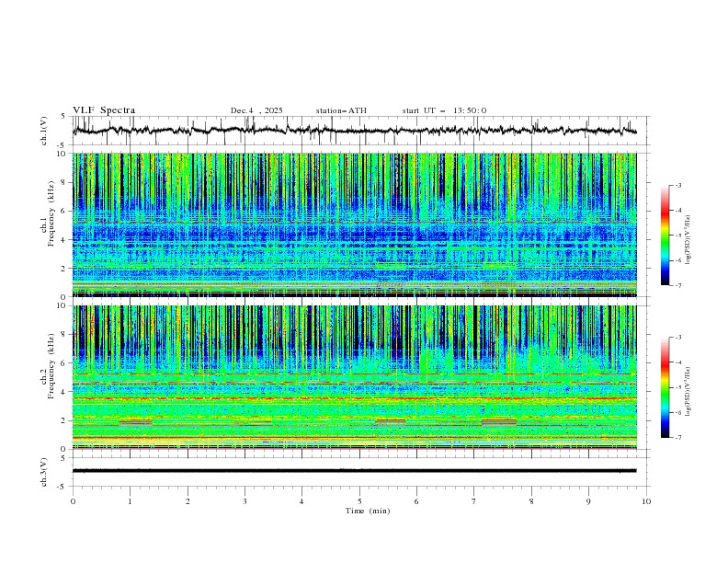This screenshot has width=728, height=563.
Task: Click time axis tick label "2"
Action: [188, 501]
